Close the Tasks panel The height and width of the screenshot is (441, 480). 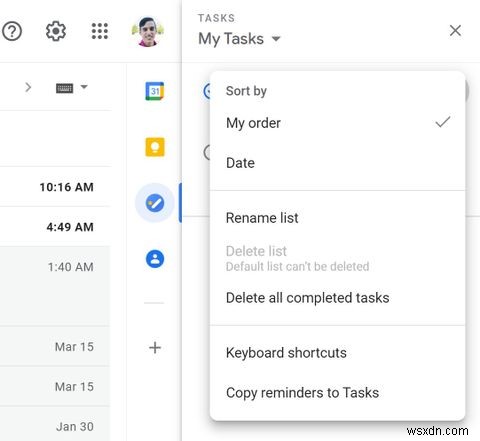point(455,31)
